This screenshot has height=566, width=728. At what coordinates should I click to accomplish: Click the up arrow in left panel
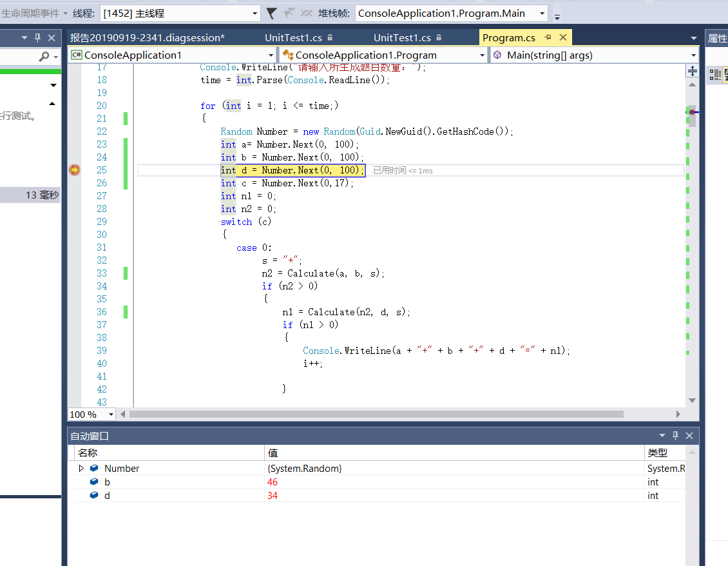pyautogui.click(x=52, y=104)
